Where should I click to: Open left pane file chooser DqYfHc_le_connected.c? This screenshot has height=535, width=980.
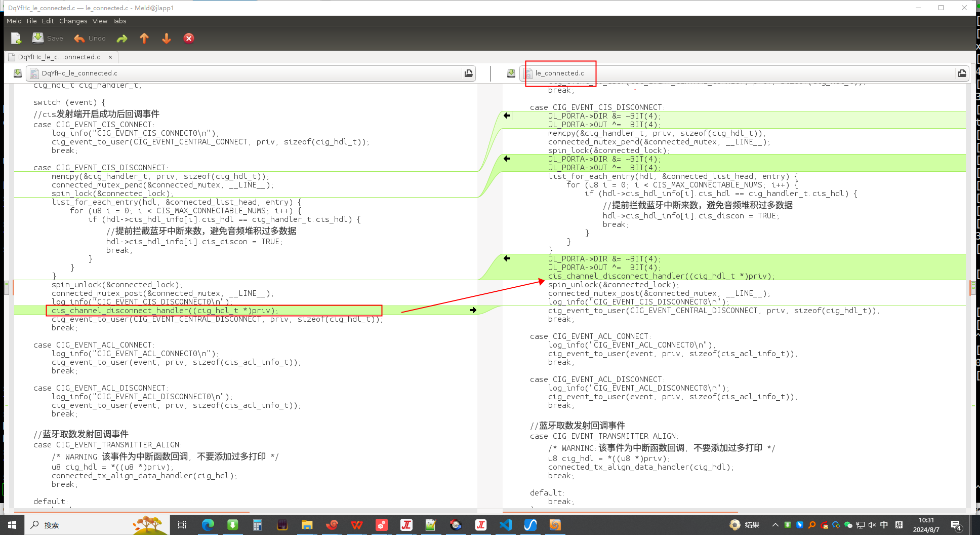245,73
